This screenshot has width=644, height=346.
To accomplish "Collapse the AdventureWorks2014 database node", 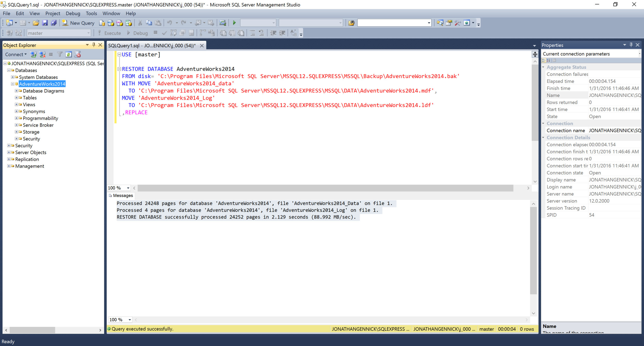I will coord(12,84).
